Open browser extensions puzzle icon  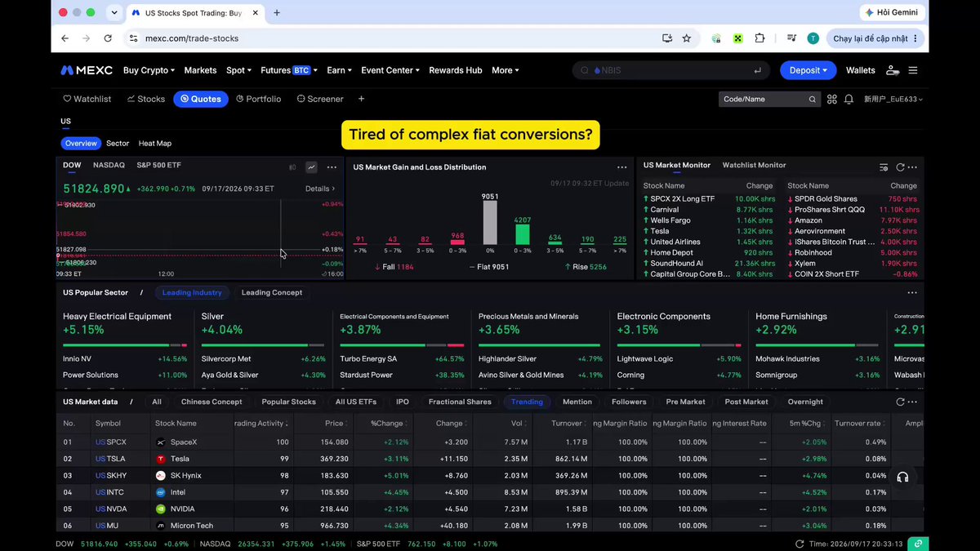pyautogui.click(x=759, y=38)
